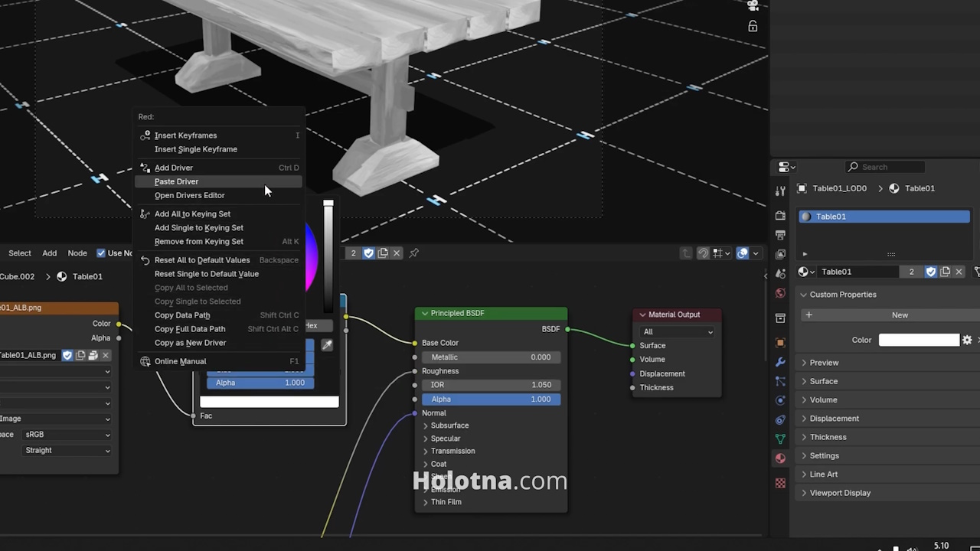
Task: Select Open Drivers Editor menu entry
Action: pos(218,195)
